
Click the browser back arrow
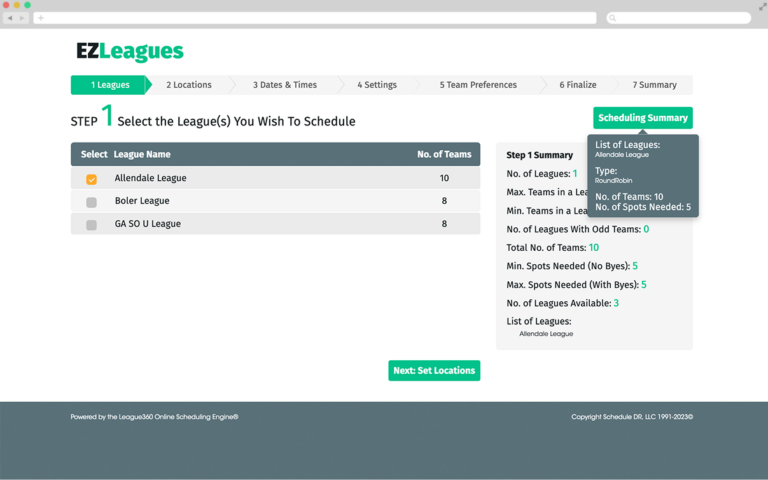coord(10,18)
